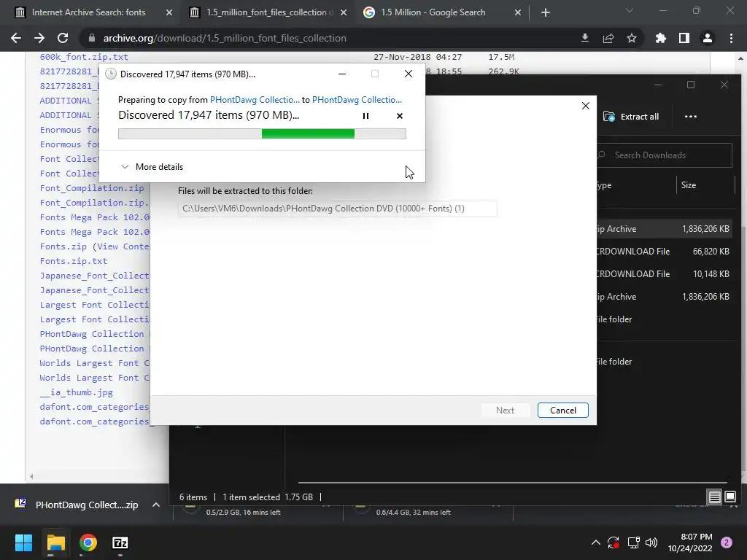Viewport: 747px width, 560px height.
Task: Click the Cancel button in extract dialog
Action: [562, 410]
